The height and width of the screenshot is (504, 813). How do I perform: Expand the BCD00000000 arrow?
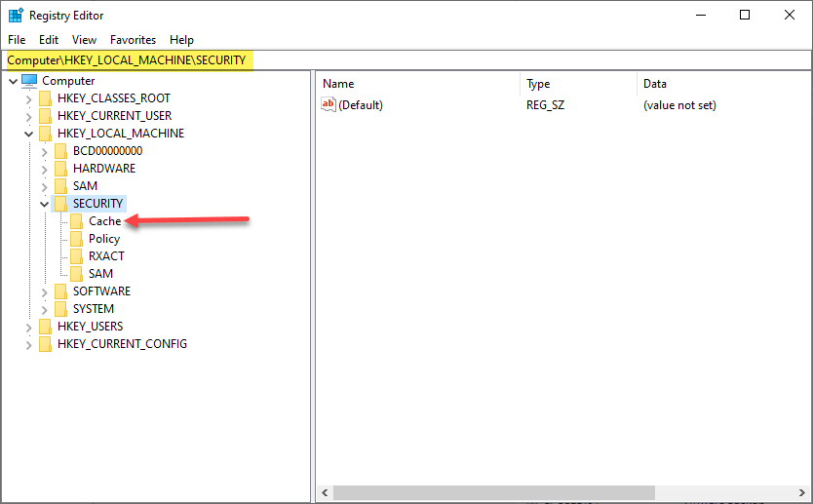click(44, 152)
